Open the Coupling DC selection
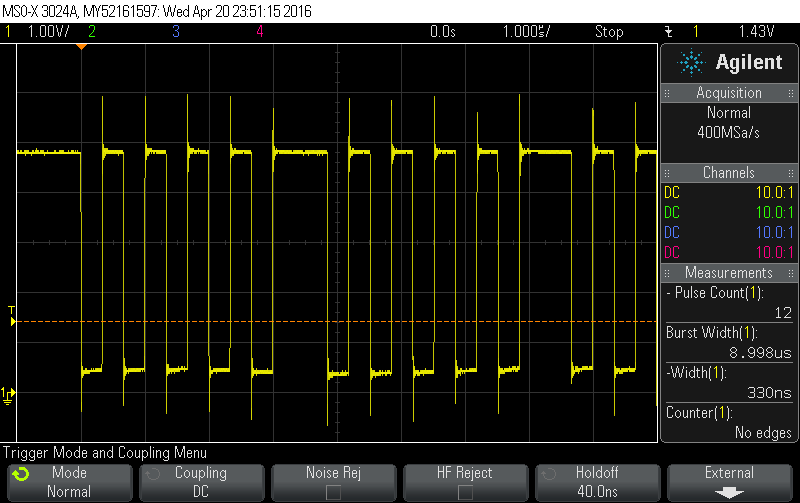Screen dimensions: 800x503 pyautogui.click(x=200, y=482)
